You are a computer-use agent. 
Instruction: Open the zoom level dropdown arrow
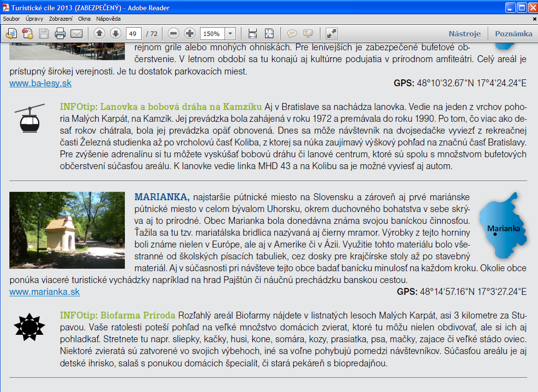coord(231,34)
